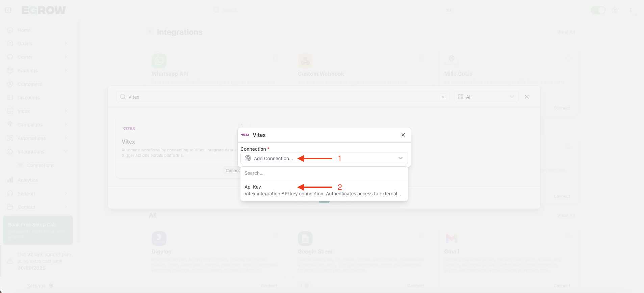Click the Gmail logo icon

click(452, 239)
